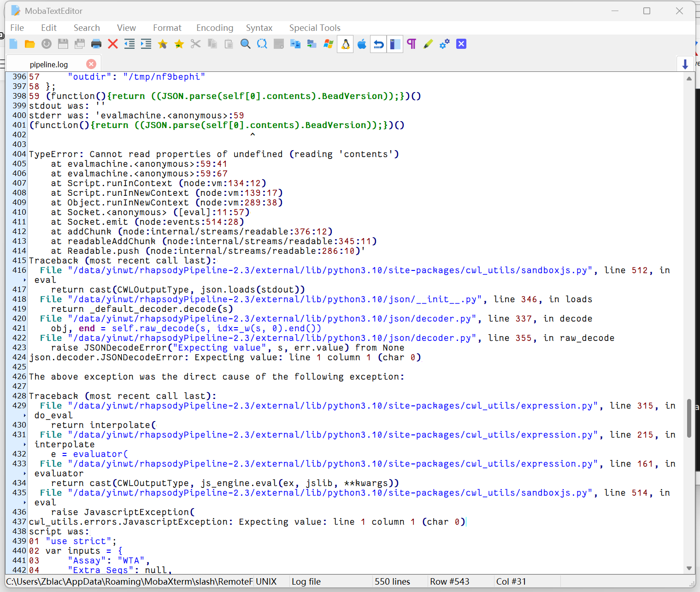
Task: Indent the selected lines
Action: (x=146, y=44)
